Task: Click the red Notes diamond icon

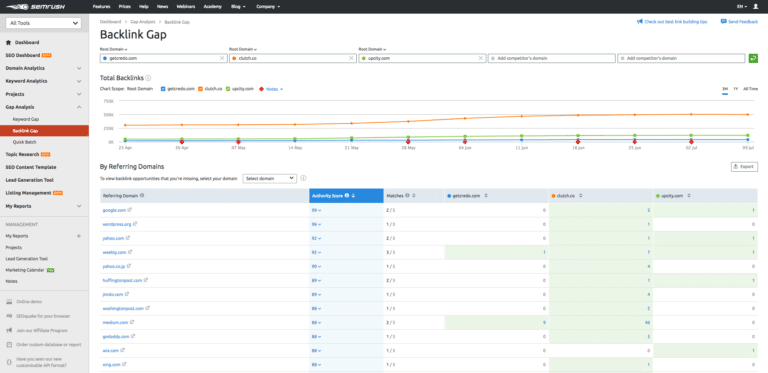Action: 261,89
